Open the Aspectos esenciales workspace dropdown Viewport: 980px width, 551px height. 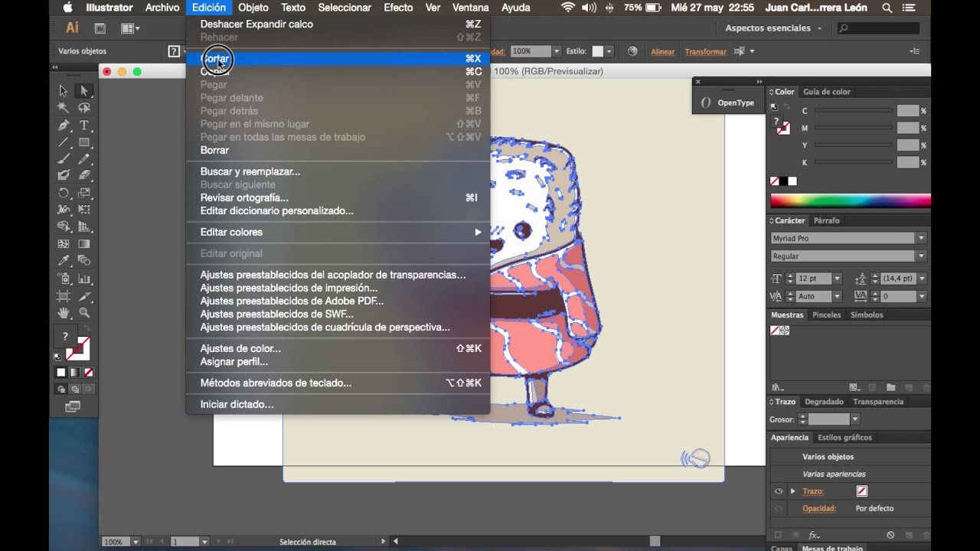(x=773, y=28)
